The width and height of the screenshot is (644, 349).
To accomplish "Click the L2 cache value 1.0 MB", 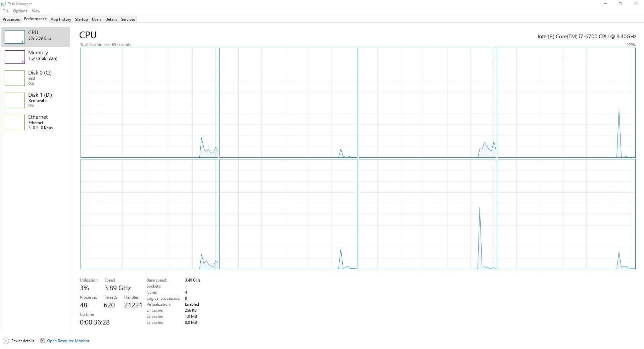I will 191,316.
